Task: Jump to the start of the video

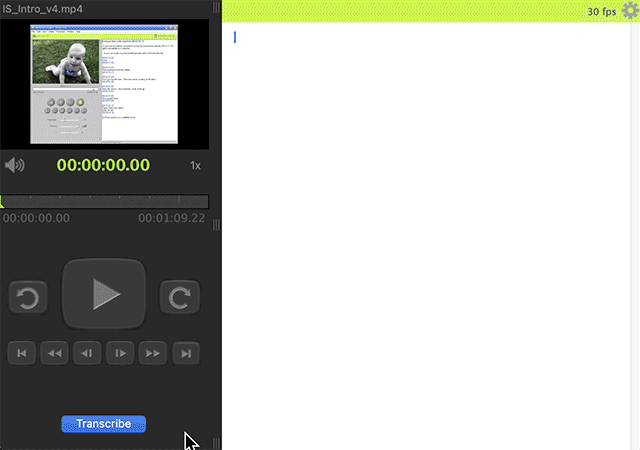Action: (x=23, y=352)
